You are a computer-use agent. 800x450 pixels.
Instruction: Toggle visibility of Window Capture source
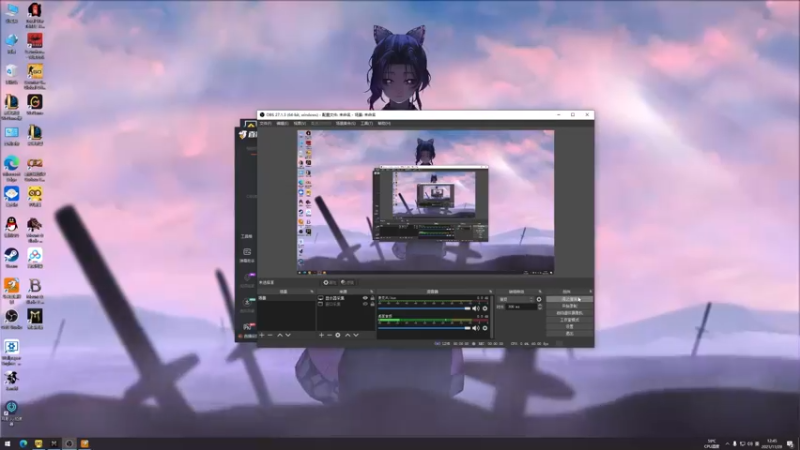[365, 304]
